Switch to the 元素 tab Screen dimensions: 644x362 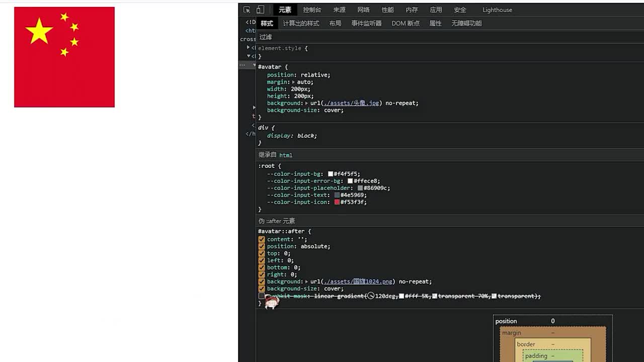[x=285, y=10]
